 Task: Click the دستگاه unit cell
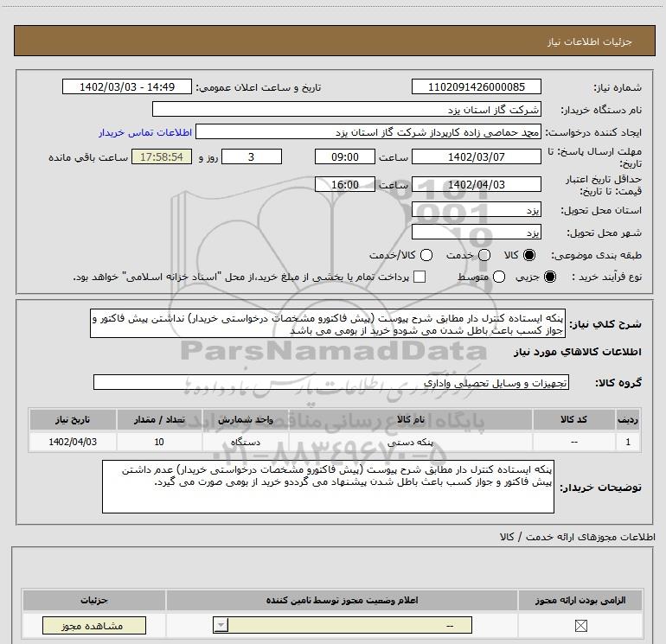pyautogui.click(x=246, y=442)
